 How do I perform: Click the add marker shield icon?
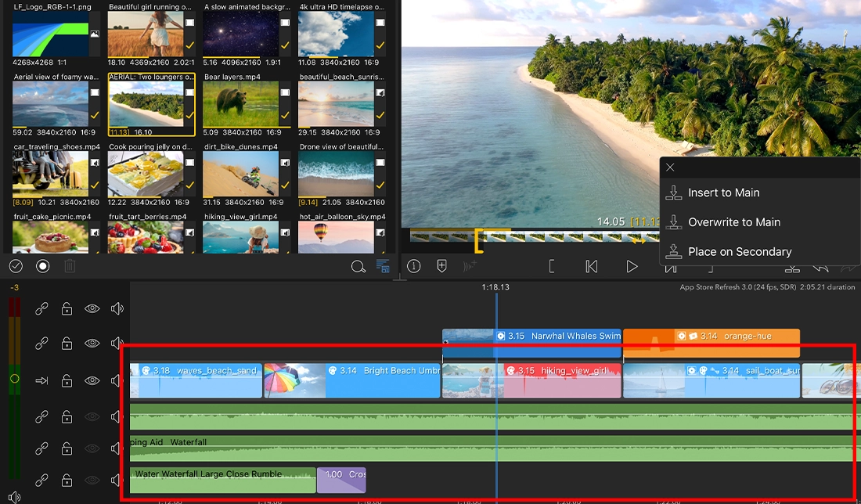[x=441, y=267]
